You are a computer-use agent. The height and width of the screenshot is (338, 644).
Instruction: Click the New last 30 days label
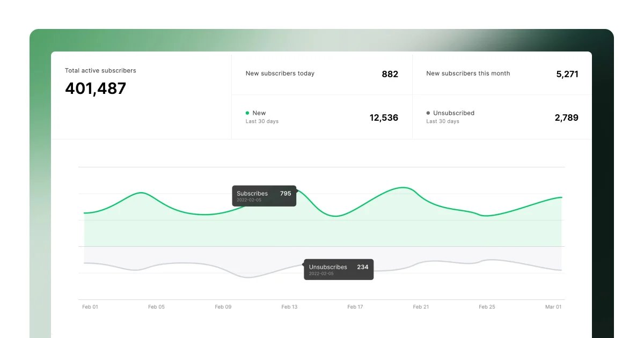[x=262, y=117]
